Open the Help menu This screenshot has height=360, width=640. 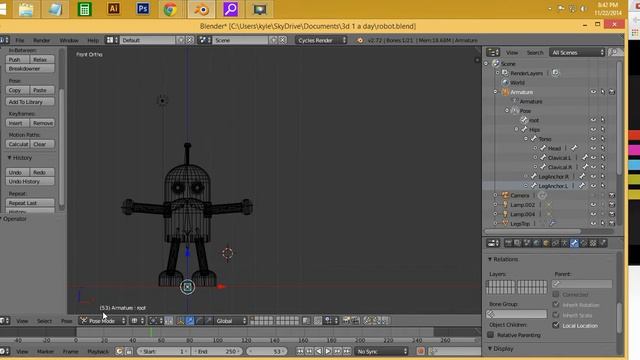[x=93, y=40]
